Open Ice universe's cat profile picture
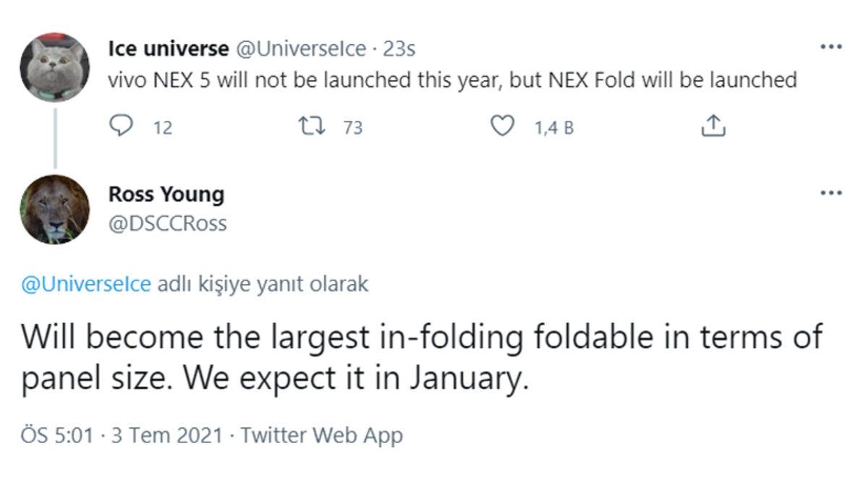This screenshot has height=488, width=868. (x=54, y=67)
